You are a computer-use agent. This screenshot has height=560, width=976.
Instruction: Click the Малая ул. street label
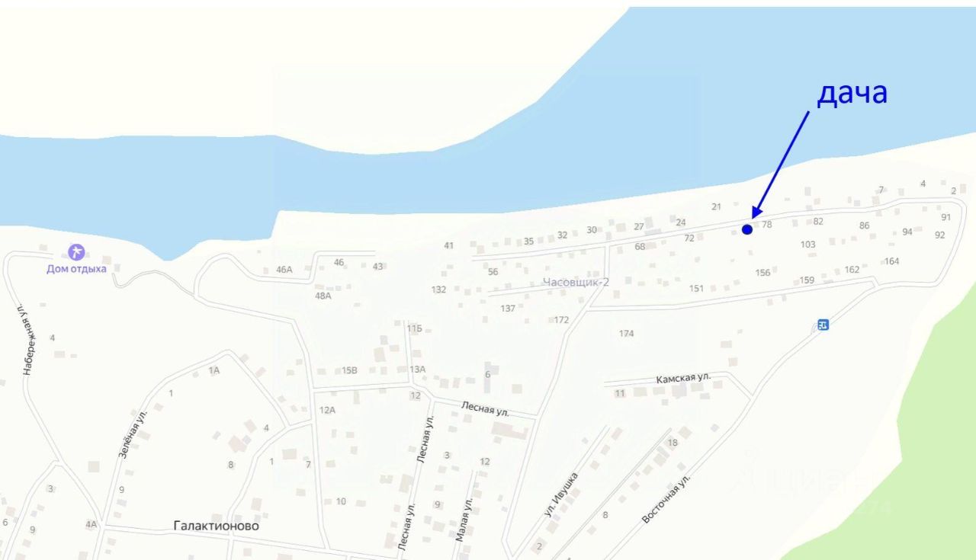coord(464,518)
